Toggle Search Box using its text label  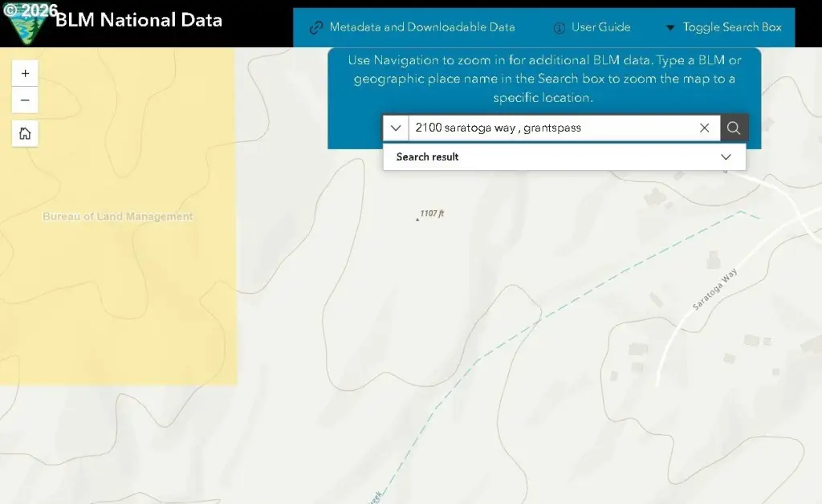pos(732,27)
